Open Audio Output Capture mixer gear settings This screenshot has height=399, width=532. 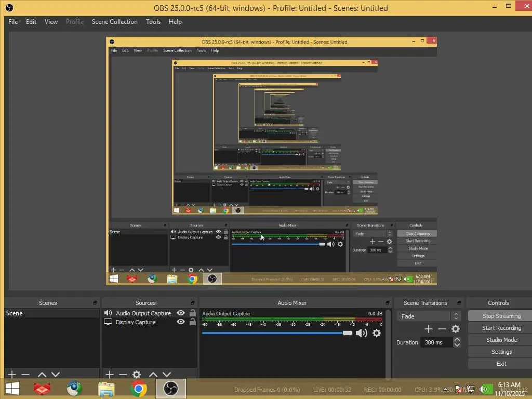(377, 333)
